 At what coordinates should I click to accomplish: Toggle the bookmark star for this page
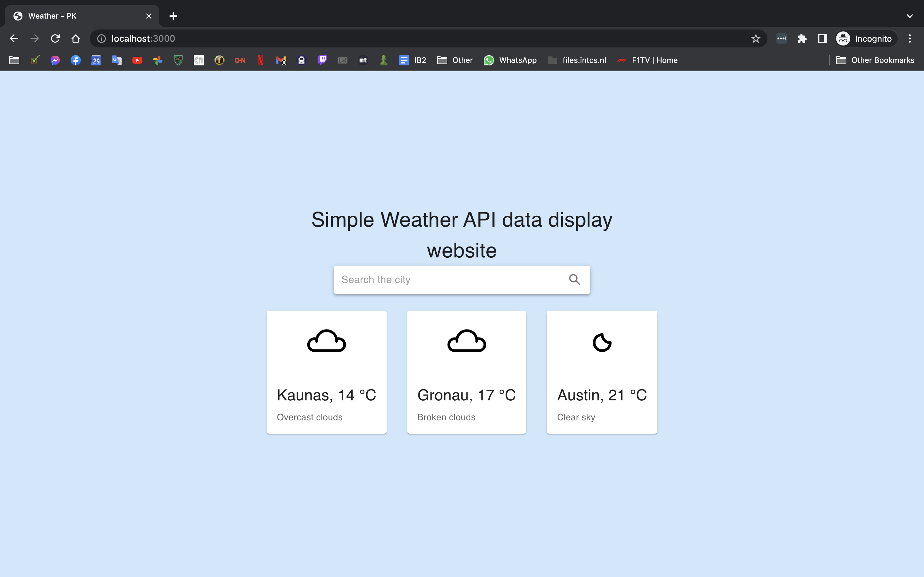[x=755, y=38]
